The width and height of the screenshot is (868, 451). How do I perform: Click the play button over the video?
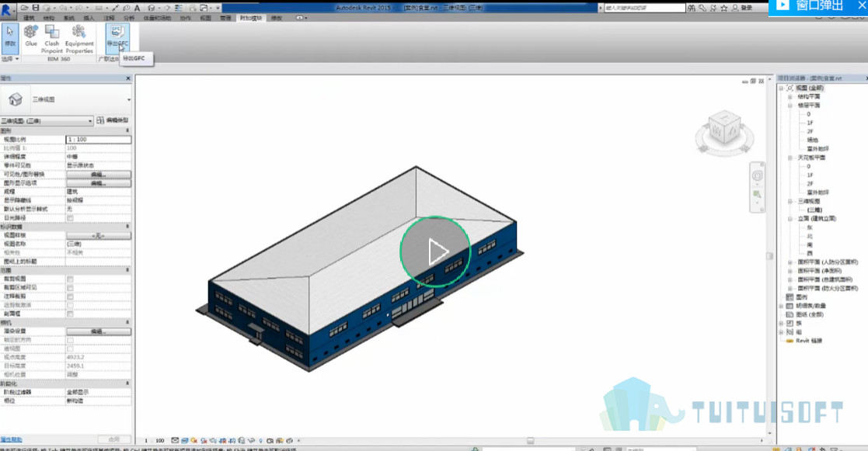click(x=435, y=252)
